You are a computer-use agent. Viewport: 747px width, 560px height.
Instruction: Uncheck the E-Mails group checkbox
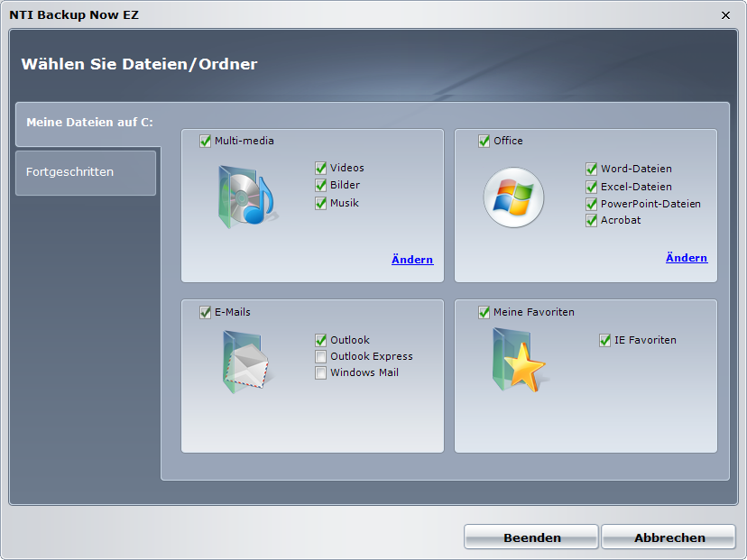click(x=206, y=312)
